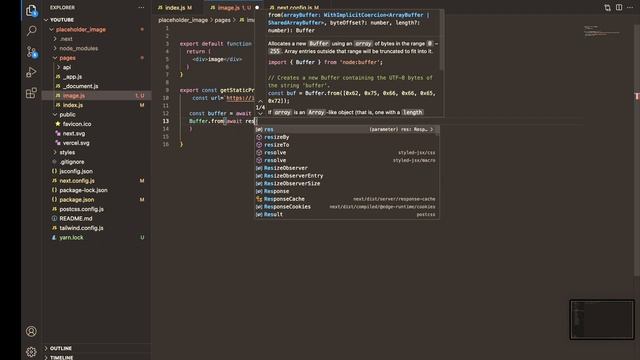The height and width of the screenshot is (360, 640).
Task: Choose the resizeBy suggestion
Action: coord(347,137)
